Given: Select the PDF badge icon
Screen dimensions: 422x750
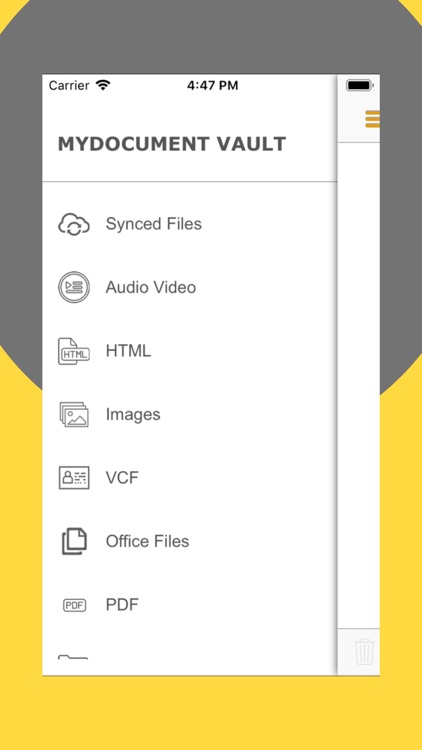Looking at the screenshot, I should tap(74, 605).
